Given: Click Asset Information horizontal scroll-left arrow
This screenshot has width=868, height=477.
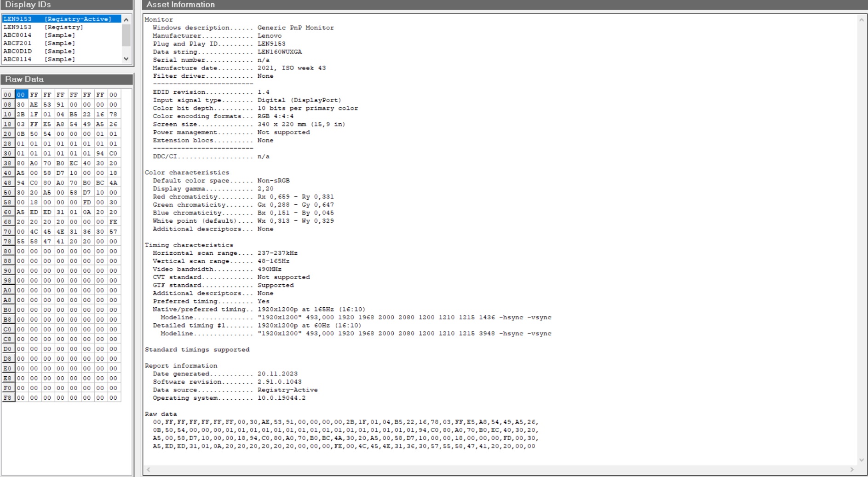Looking at the screenshot, I should click(148, 470).
